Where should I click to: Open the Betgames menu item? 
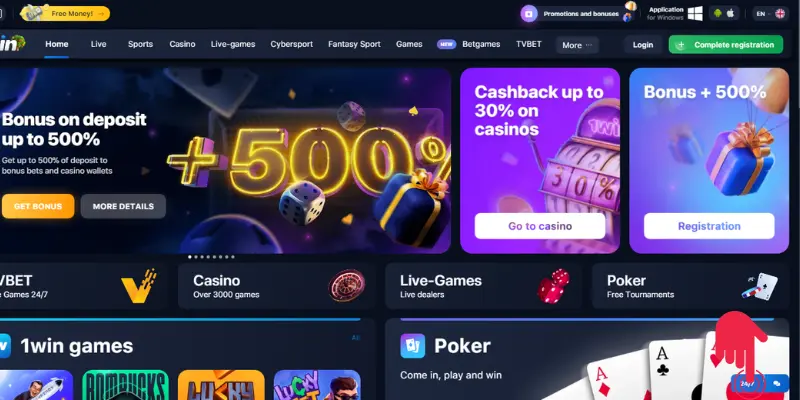(x=481, y=44)
